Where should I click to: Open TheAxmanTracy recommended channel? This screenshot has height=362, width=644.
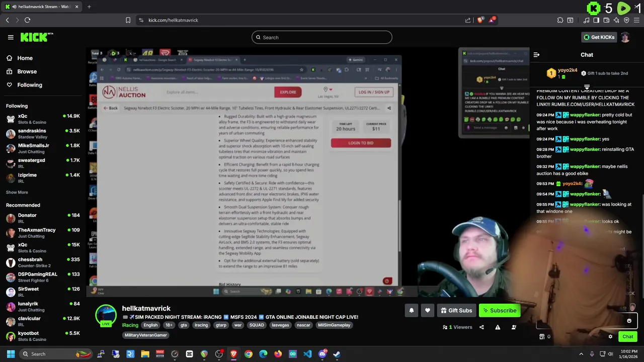click(x=43, y=233)
